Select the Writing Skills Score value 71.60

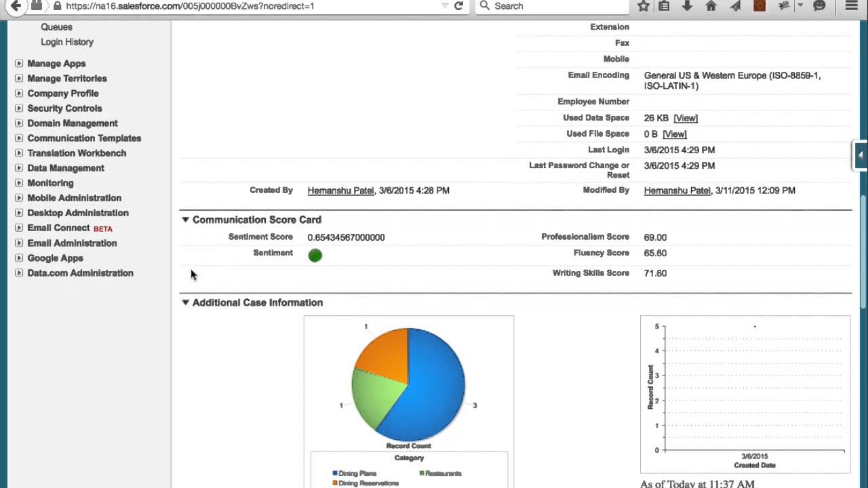tap(655, 273)
